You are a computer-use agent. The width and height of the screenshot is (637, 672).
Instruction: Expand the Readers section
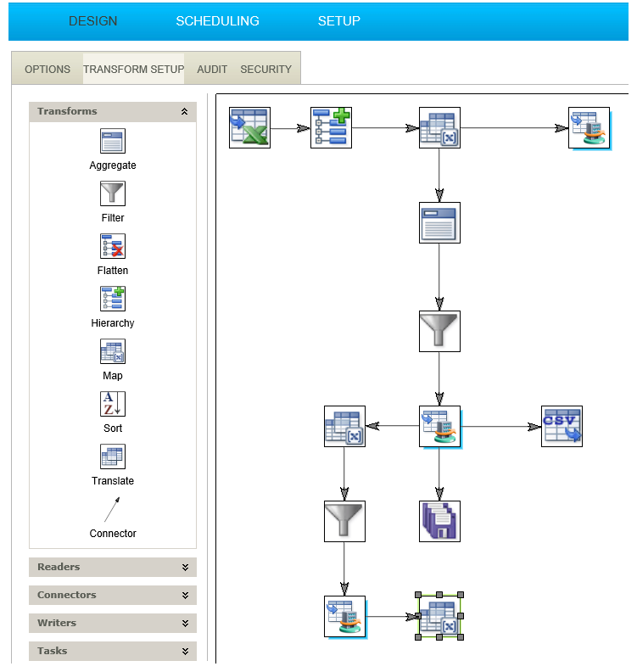pos(184,568)
